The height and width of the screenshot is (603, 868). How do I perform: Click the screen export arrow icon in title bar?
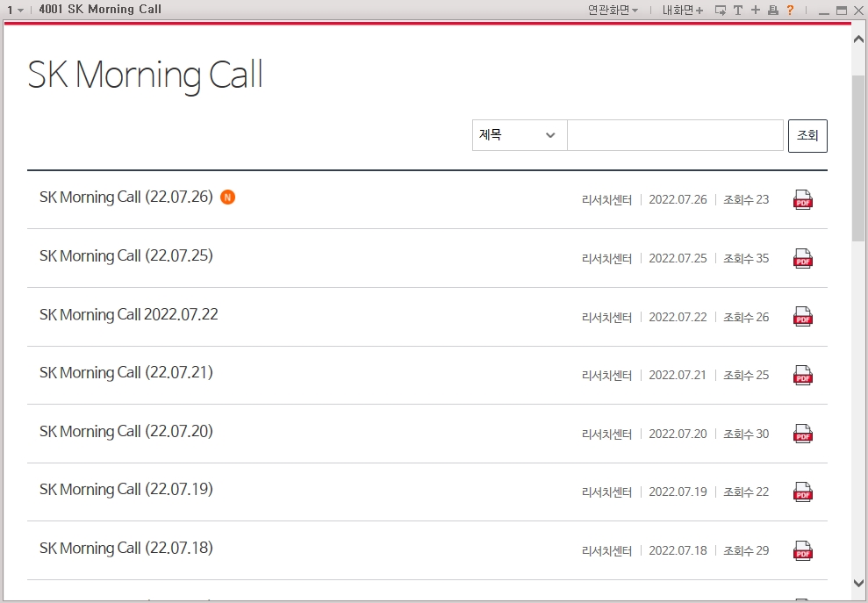(x=721, y=10)
